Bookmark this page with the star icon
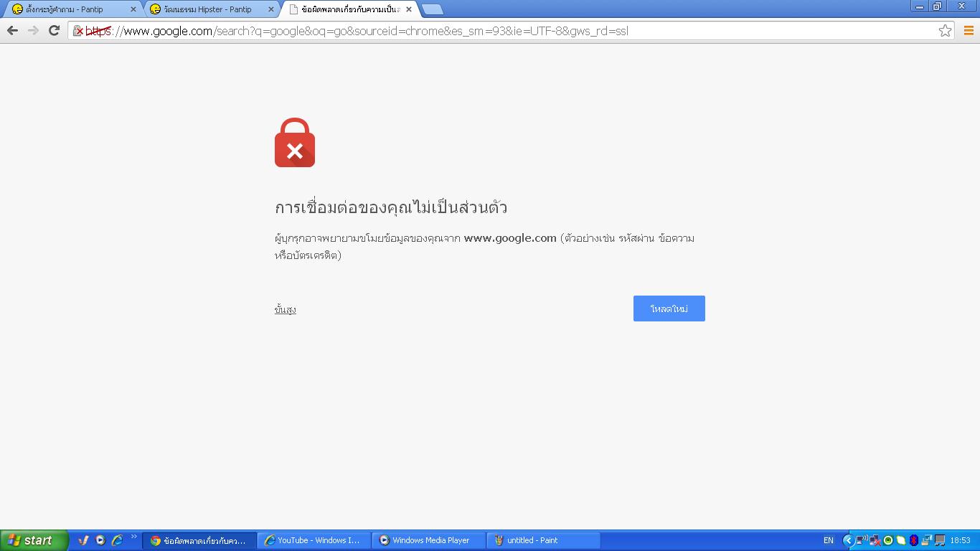Viewport: 980px width, 551px height. click(945, 30)
